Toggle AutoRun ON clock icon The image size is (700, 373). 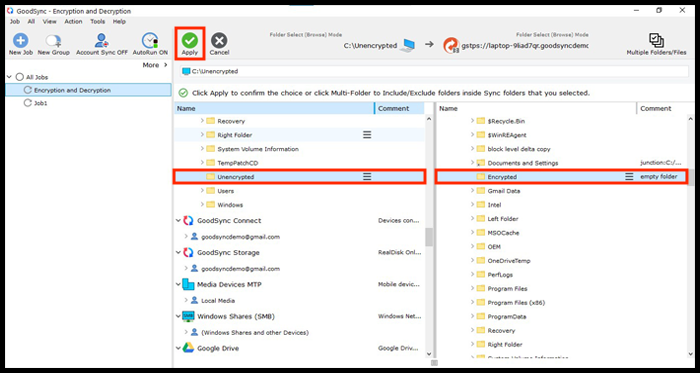[150, 41]
